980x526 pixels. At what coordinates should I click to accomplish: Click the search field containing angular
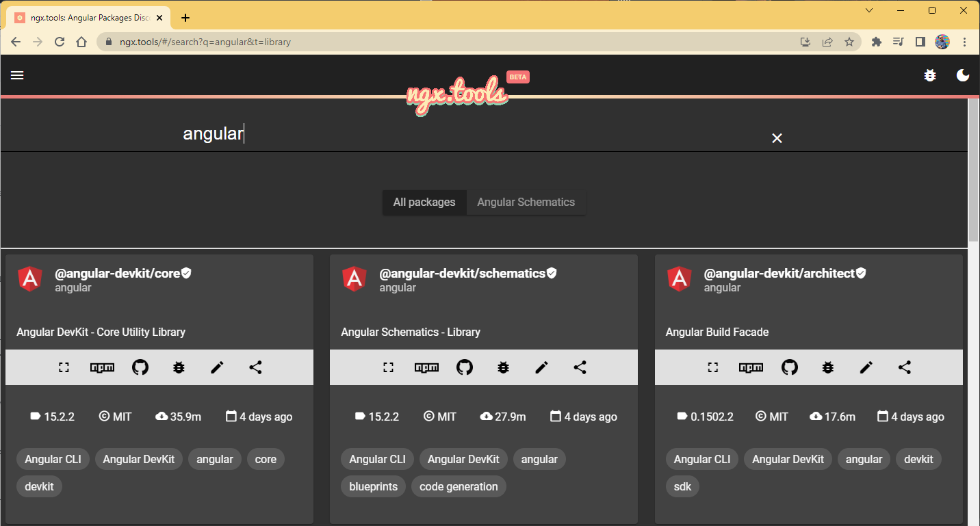472,133
